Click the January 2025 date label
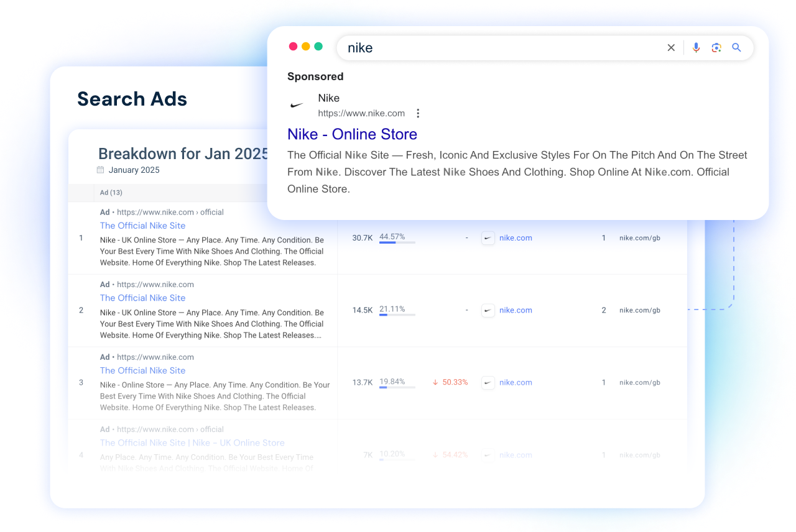Screen dimensions: 796x532 coord(134,170)
